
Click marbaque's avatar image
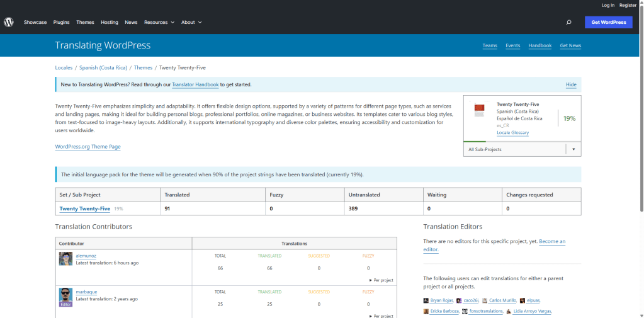[x=65, y=295]
